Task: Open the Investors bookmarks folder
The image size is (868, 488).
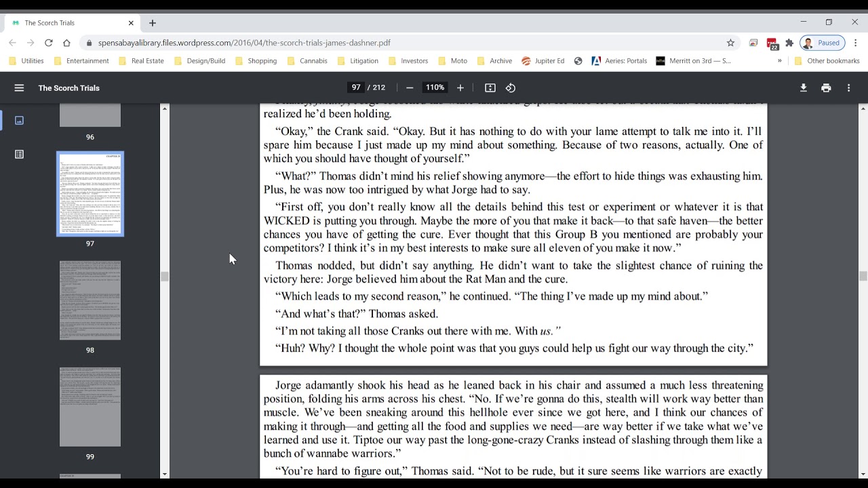Action: tap(408, 61)
